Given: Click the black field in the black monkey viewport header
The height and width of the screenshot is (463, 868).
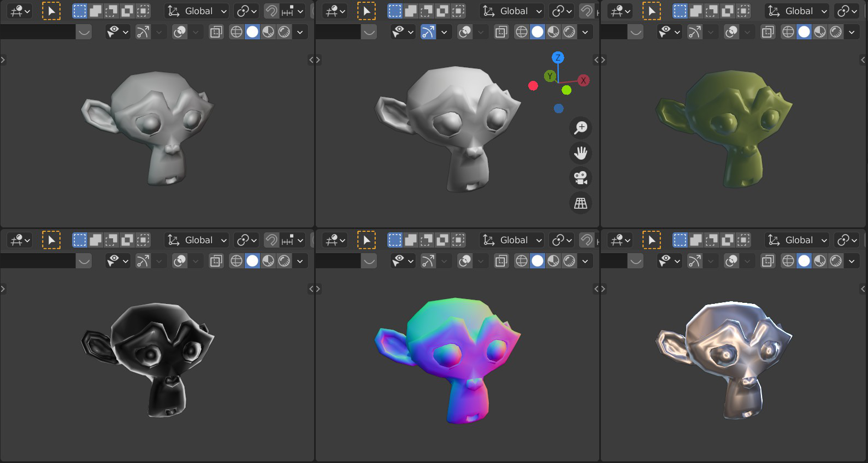Looking at the screenshot, I should click(x=38, y=261).
